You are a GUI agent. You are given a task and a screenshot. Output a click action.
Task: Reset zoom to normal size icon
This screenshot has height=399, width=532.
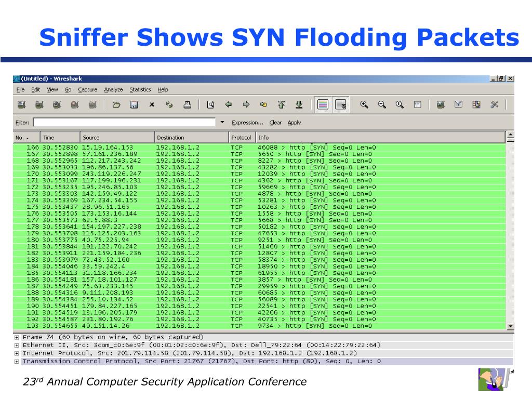point(400,104)
